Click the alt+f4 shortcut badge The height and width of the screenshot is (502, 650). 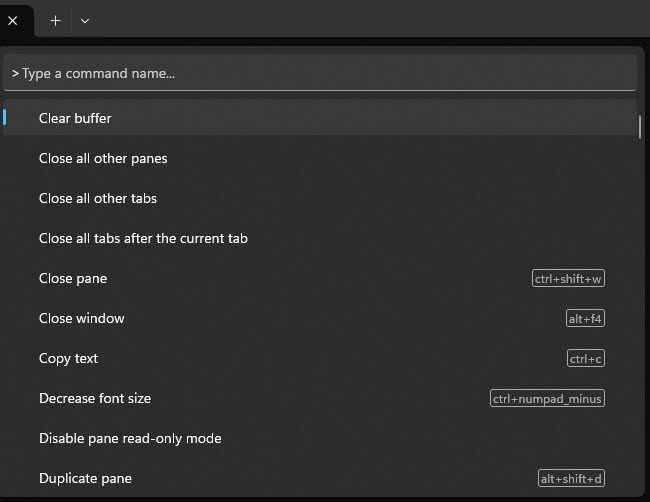pos(585,319)
